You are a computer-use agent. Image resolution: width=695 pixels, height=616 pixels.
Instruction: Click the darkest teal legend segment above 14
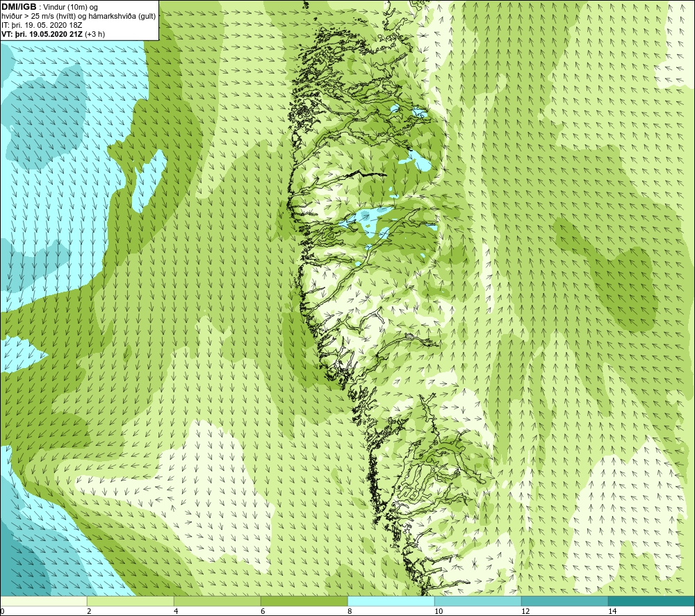click(652, 601)
